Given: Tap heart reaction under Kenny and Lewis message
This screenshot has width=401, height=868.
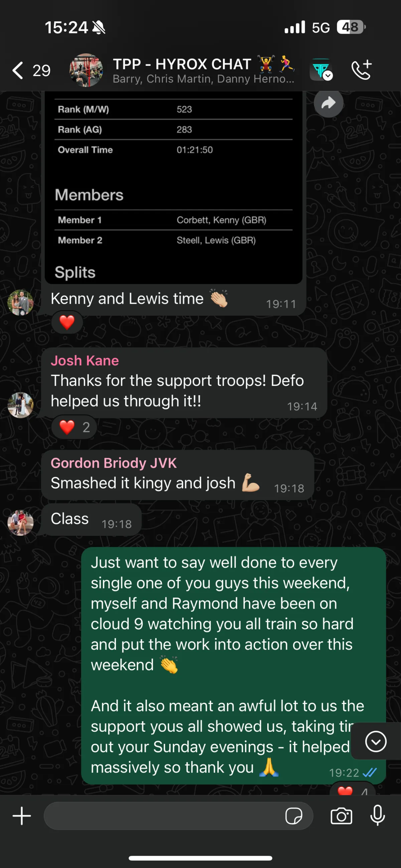Looking at the screenshot, I should (67, 322).
